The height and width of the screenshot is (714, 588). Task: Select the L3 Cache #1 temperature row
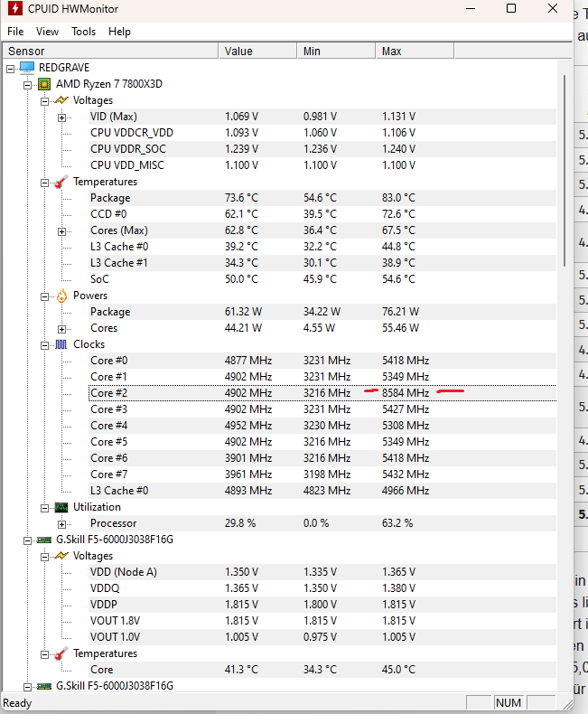pos(322,263)
